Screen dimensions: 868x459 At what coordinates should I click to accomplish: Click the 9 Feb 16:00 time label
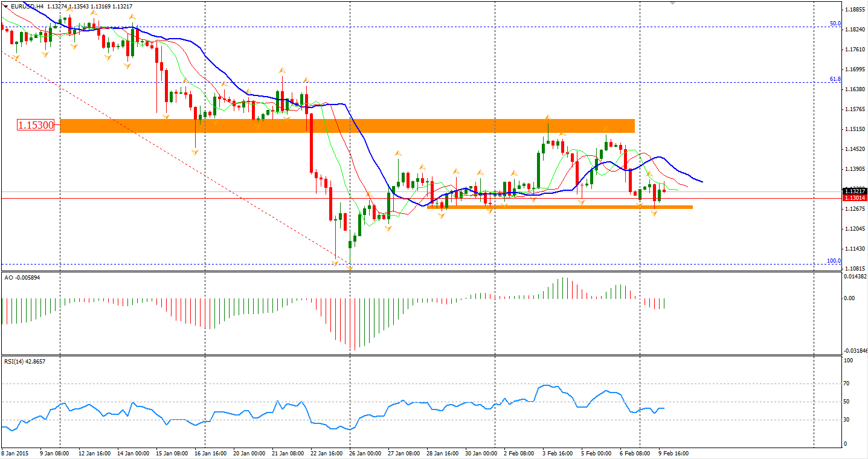point(673,452)
